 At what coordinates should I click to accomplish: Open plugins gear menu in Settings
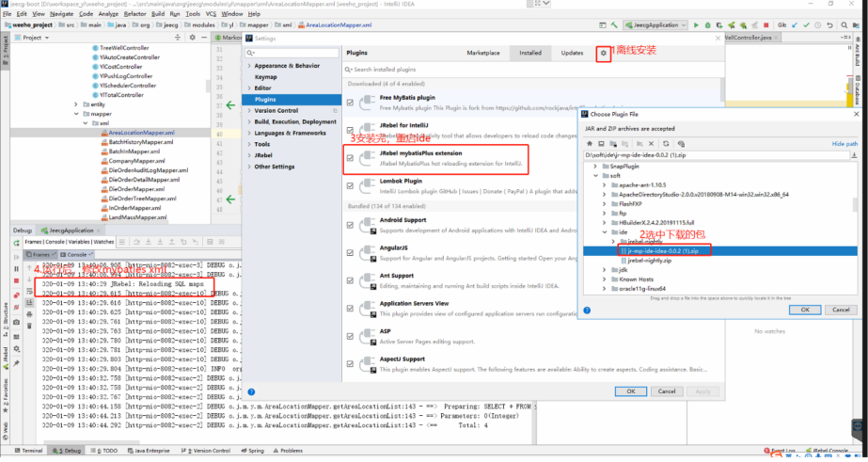pos(604,54)
